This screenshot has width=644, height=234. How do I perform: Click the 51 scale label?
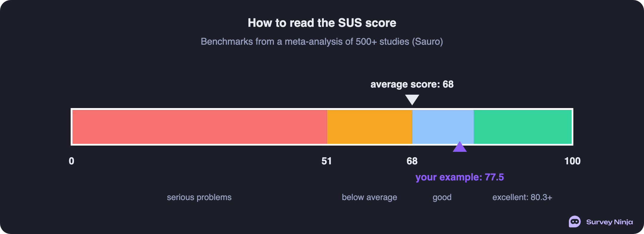(x=327, y=161)
